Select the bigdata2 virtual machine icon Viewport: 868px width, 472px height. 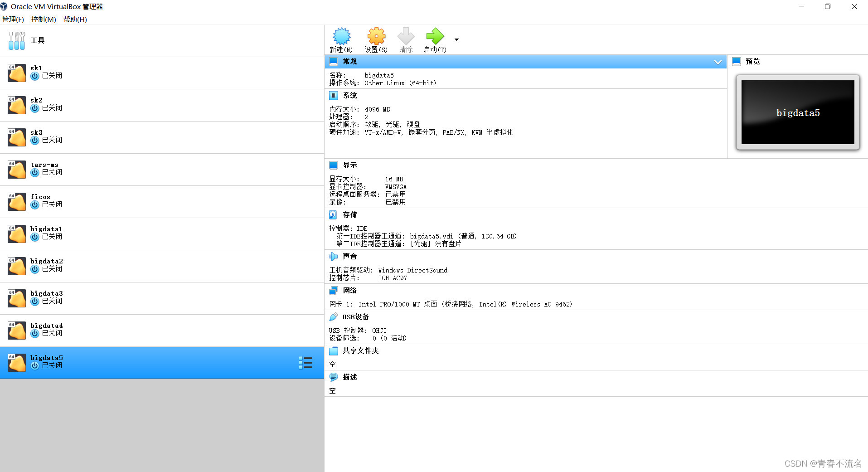coord(17,266)
